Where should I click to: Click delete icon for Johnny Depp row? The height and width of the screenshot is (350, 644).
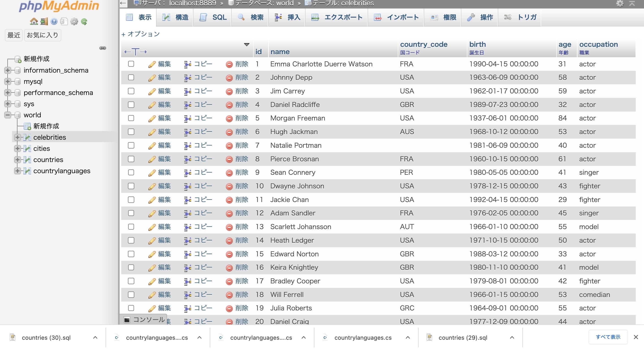point(229,78)
